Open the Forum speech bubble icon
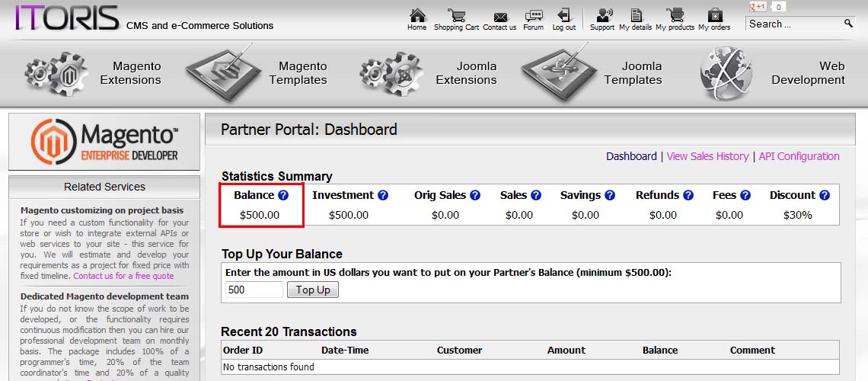The image size is (868, 381). (x=534, y=15)
